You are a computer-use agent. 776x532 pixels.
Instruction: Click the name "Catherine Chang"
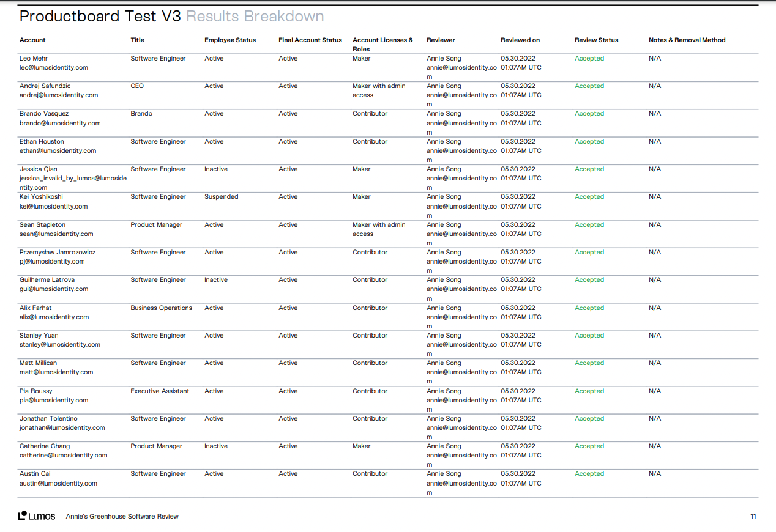[x=45, y=446]
